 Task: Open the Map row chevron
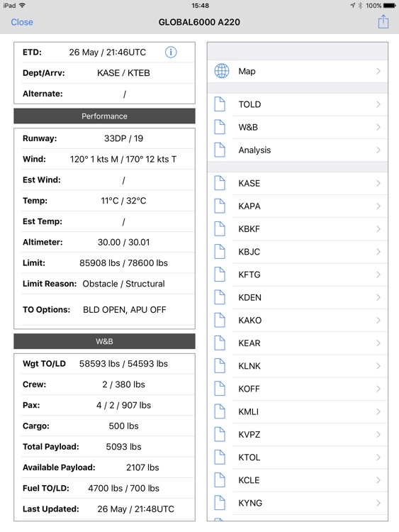pyautogui.click(x=378, y=71)
